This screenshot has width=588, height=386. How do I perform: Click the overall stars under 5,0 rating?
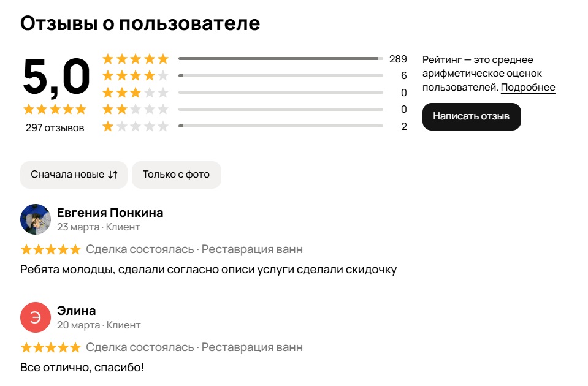tap(55, 110)
